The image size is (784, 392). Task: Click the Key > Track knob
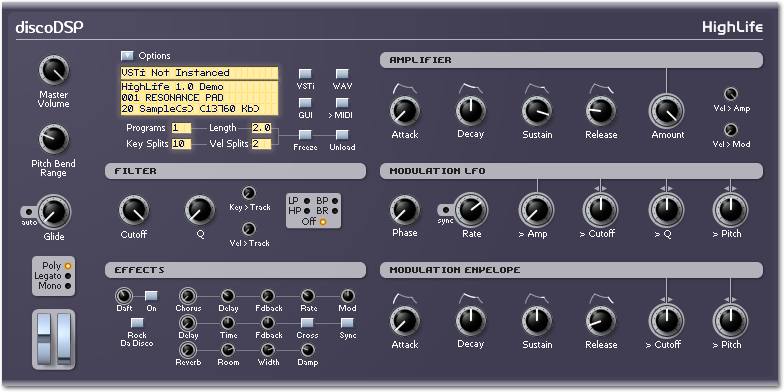[248, 193]
